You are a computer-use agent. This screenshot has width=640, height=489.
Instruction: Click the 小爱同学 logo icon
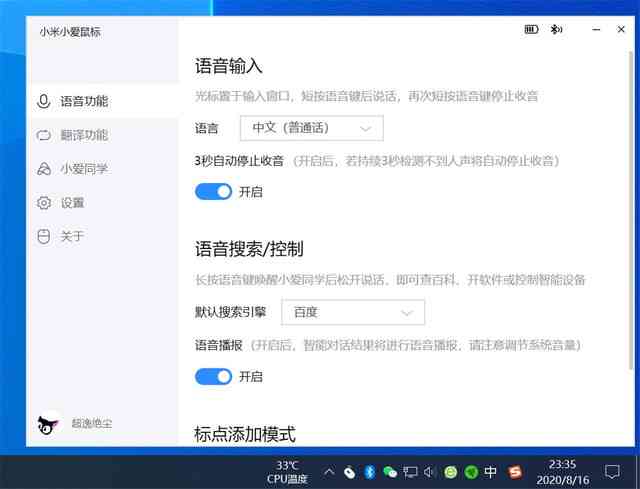pyautogui.click(x=44, y=169)
